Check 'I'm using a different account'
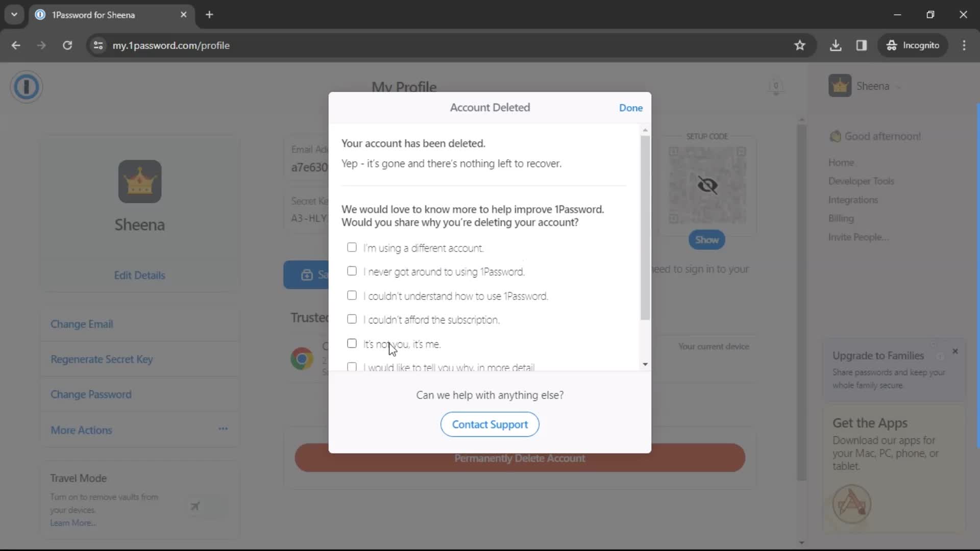This screenshot has width=980, height=551. point(352,247)
